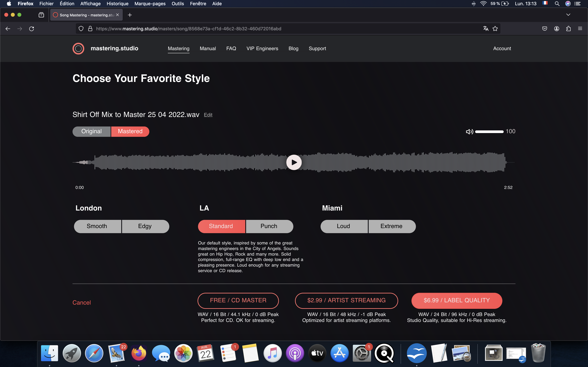Adjust the volume slider
588x367 pixels.
tap(489, 132)
